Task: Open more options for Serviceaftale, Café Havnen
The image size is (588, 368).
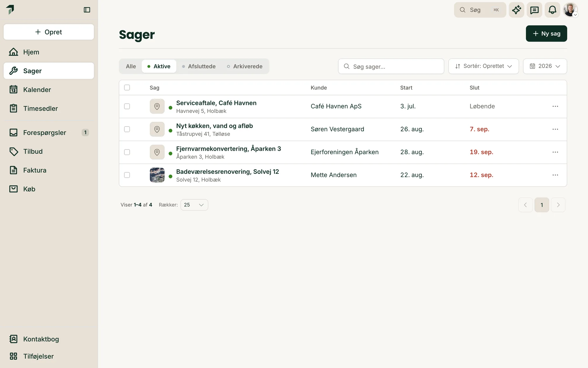Action: coord(555,106)
